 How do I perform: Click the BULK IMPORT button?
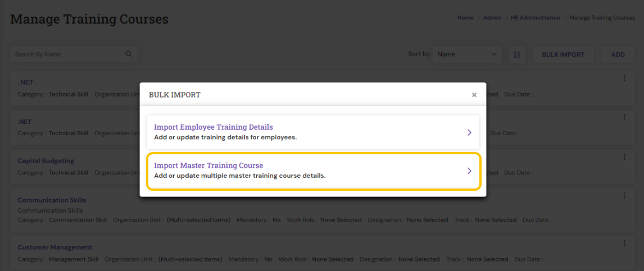tap(563, 54)
